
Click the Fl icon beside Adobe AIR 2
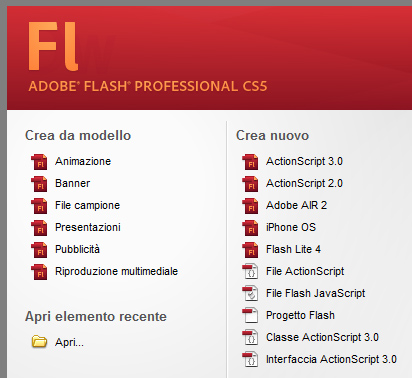click(250, 206)
